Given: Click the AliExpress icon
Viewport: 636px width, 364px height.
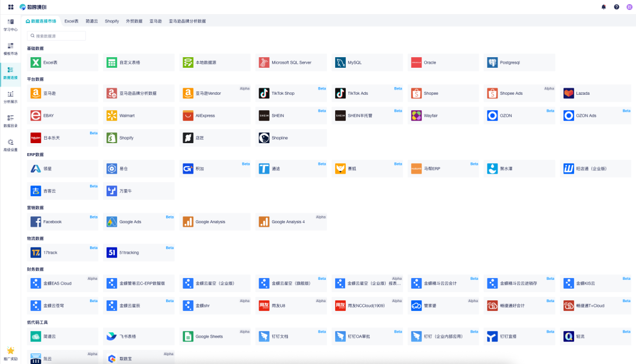Looking at the screenshot, I should 188,115.
